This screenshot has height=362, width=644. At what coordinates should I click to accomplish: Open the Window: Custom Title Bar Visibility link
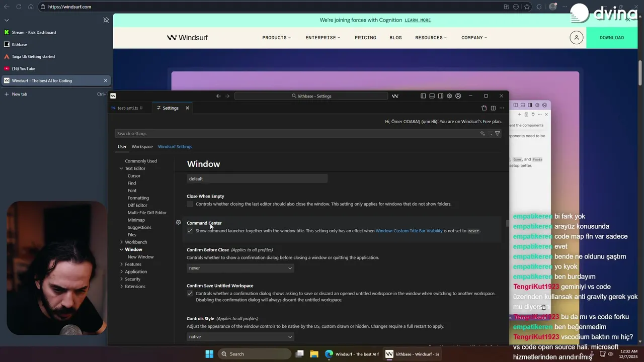click(409, 231)
